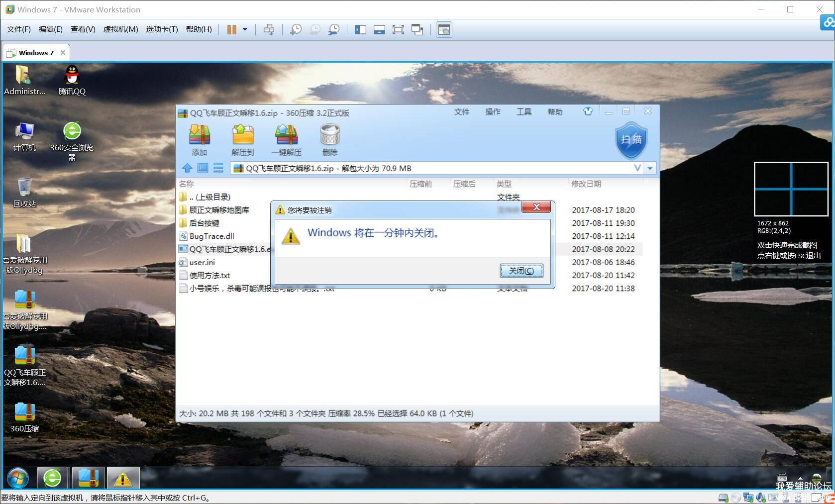This screenshot has width=835, height=504.
Task: Open the VMware 文件(F) menu
Action: [19, 29]
